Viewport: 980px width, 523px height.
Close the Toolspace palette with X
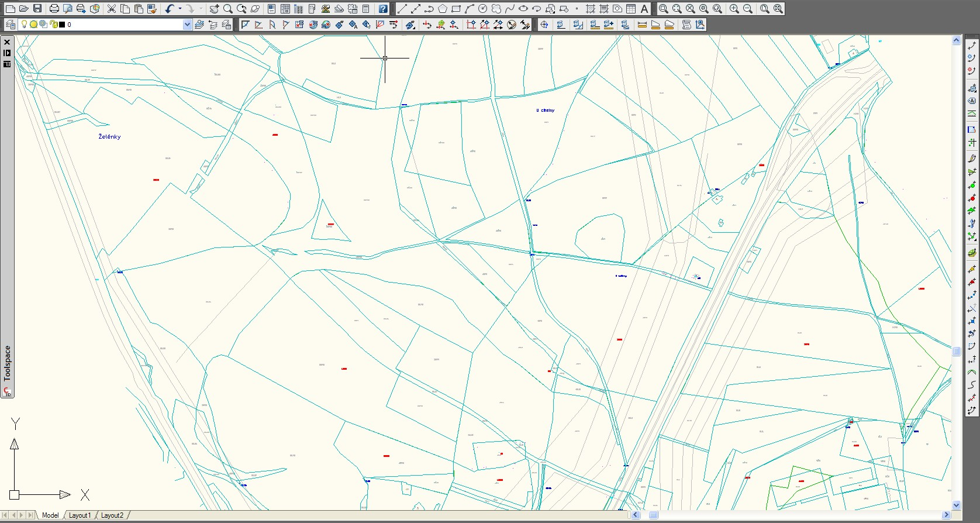[7, 42]
